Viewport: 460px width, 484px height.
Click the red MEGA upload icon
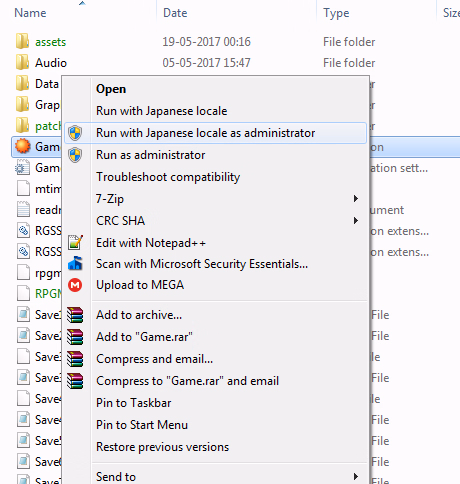[x=75, y=285]
